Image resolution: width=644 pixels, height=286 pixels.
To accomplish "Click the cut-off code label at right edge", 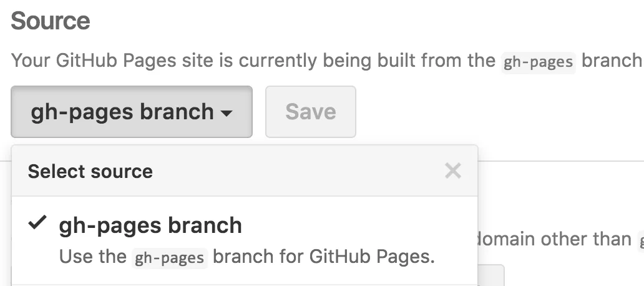I will tap(641, 240).
